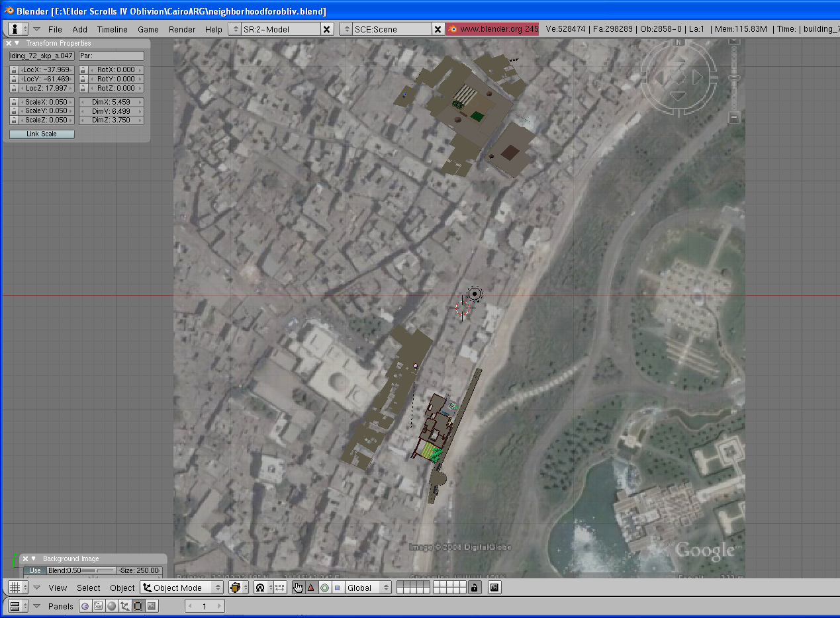Image resolution: width=840 pixels, height=618 pixels.
Task: Open the Select menu
Action: (89, 588)
